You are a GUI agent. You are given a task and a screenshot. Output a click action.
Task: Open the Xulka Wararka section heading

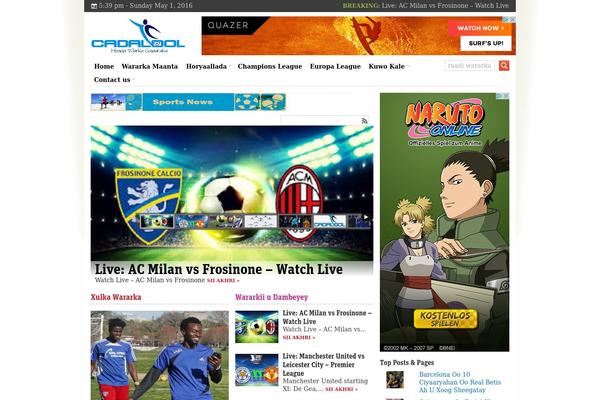116,297
